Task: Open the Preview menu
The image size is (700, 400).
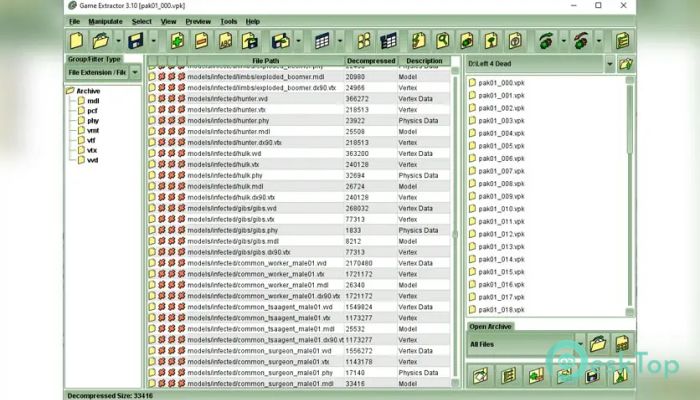Action: click(198, 21)
